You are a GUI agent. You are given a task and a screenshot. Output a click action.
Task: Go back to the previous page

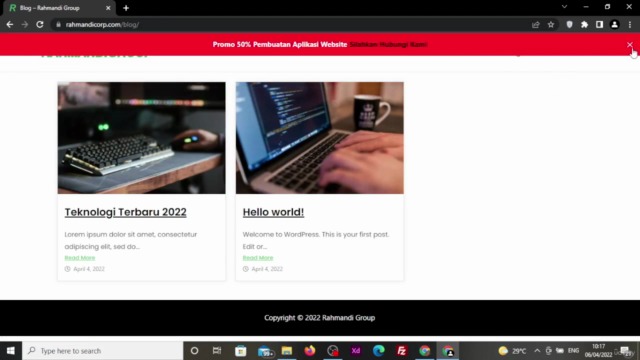(x=10, y=24)
